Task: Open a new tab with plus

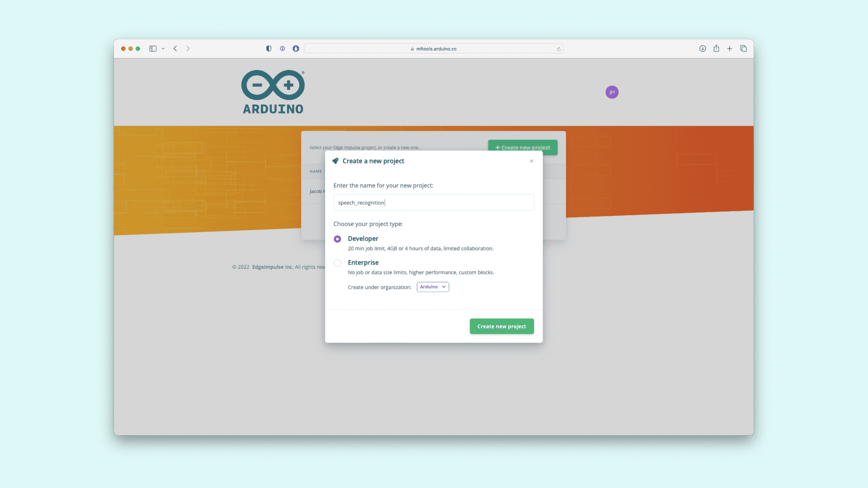Action: coord(730,49)
